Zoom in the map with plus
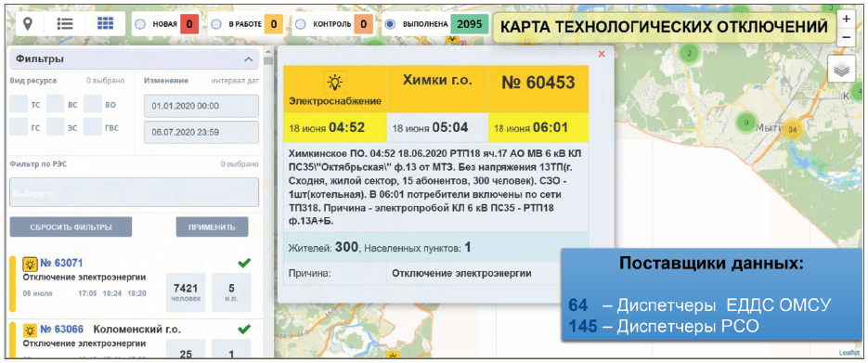The height and width of the screenshot is (363, 868). [x=846, y=19]
